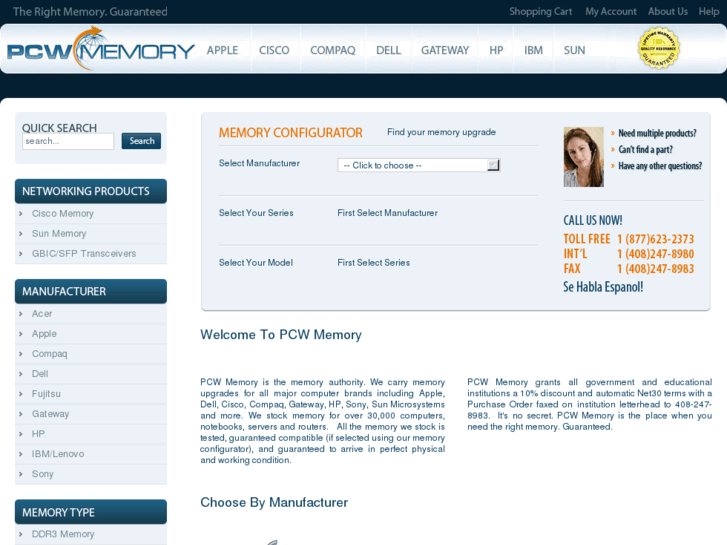727x545 pixels.
Task: Open the Help link
Action: click(709, 12)
